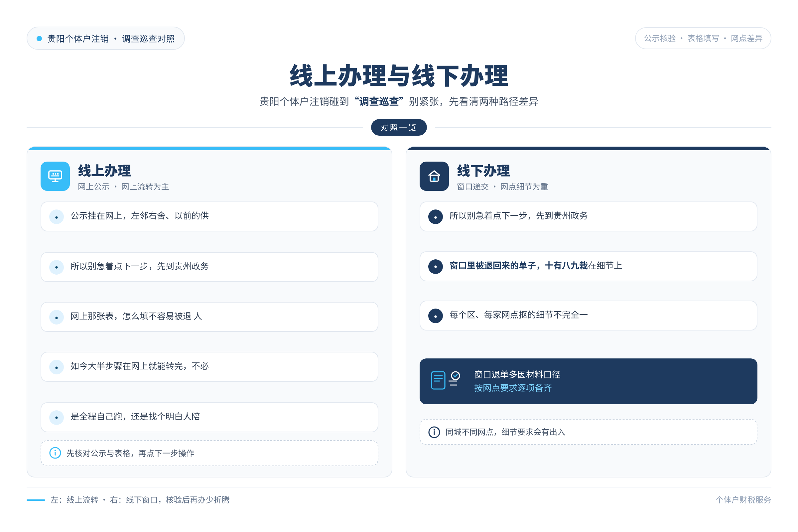
Task: Click the document checklist icon in dark banner
Action: pyautogui.click(x=445, y=380)
